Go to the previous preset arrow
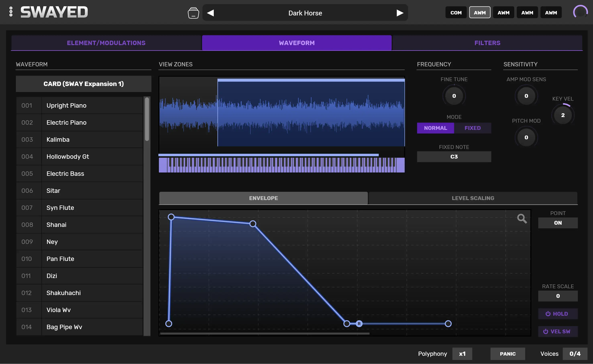 (210, 13)
